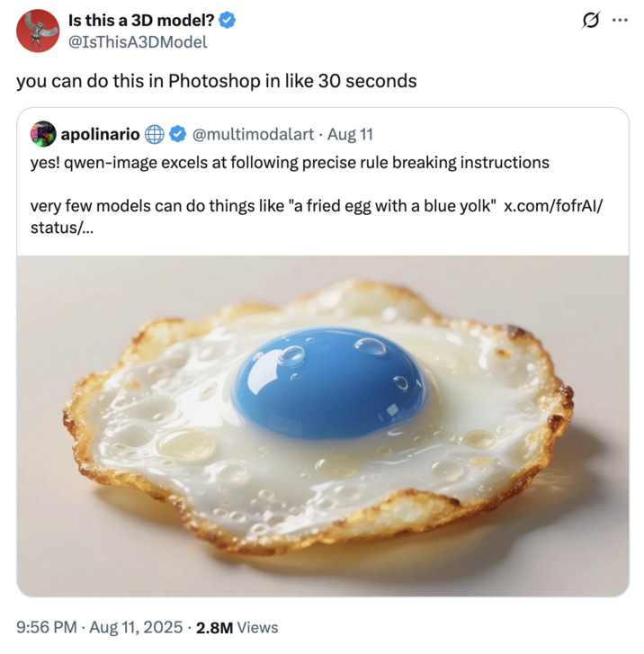Image resolution: width=644 pixels, height=654 pixels.
Task: Click the 'you can do this in Photoshop' text
Action: (216, 81)
